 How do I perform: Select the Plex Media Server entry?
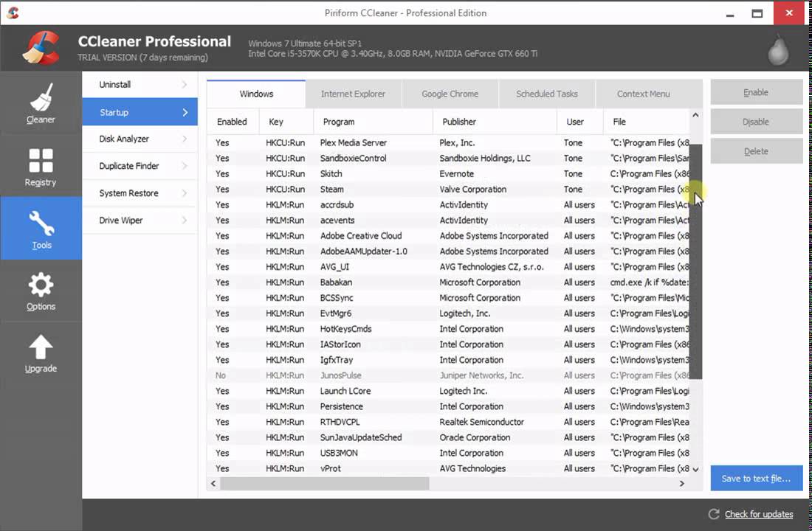tap(449, 142)
